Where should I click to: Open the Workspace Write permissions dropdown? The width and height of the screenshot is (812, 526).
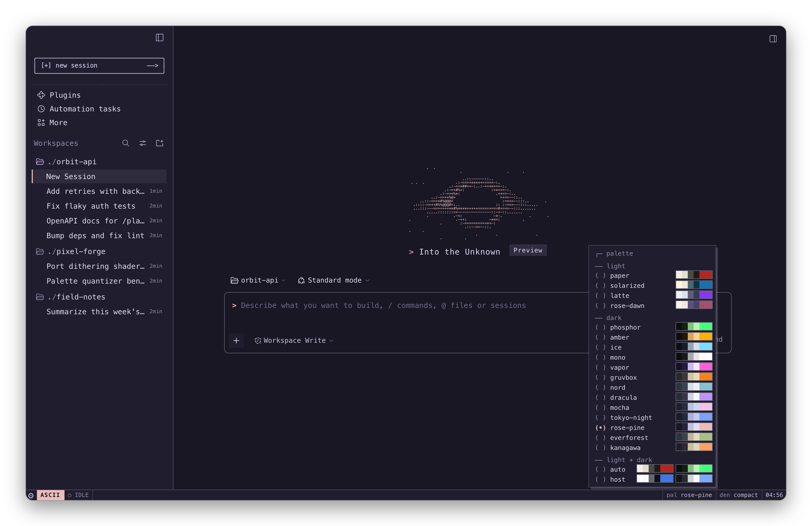click(294, 340)
